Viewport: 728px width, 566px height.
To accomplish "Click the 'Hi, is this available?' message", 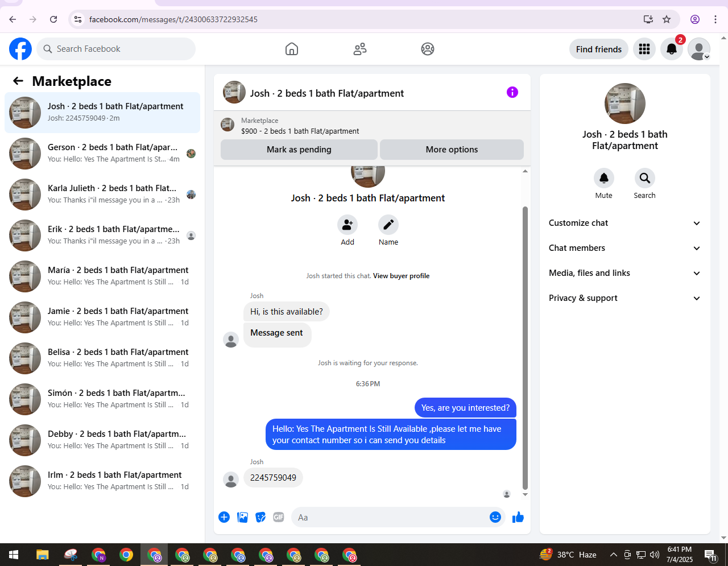I will pyautogui.click(x=287, y=312).
